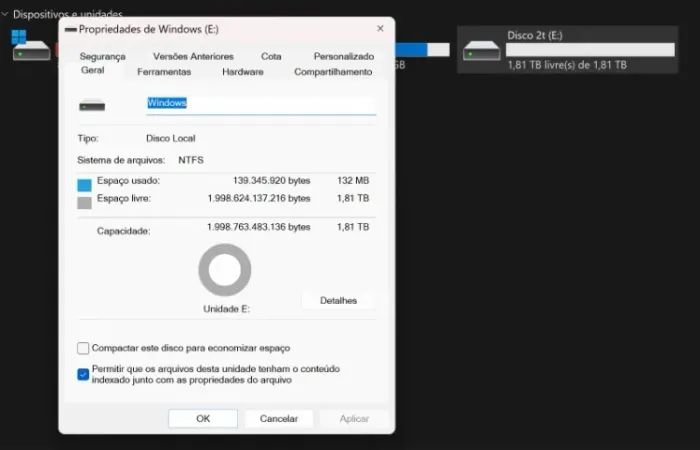Click the 139.345.920 bytes value
The width and height of the screenshot is (700, 450).
click(x=271, y=181)
